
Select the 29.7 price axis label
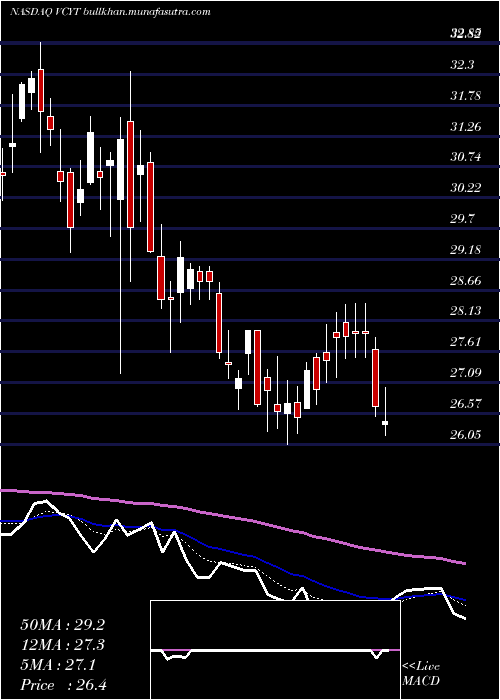462,219
